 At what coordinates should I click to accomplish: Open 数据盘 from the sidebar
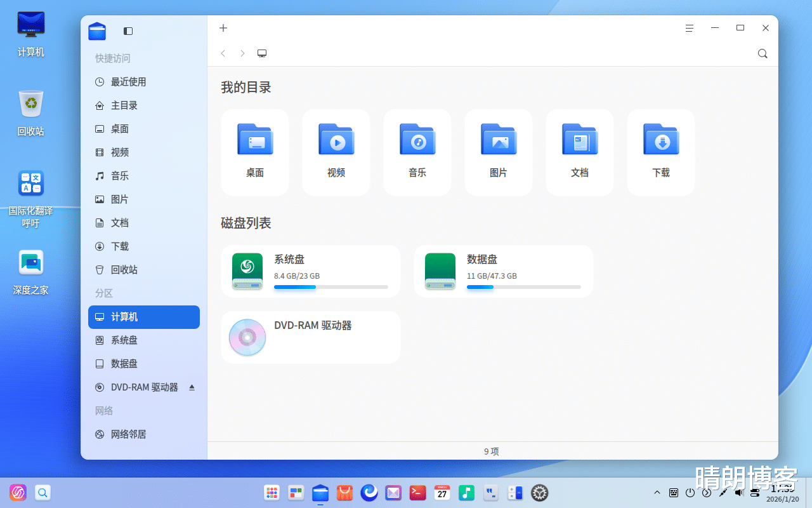point(144,364)
